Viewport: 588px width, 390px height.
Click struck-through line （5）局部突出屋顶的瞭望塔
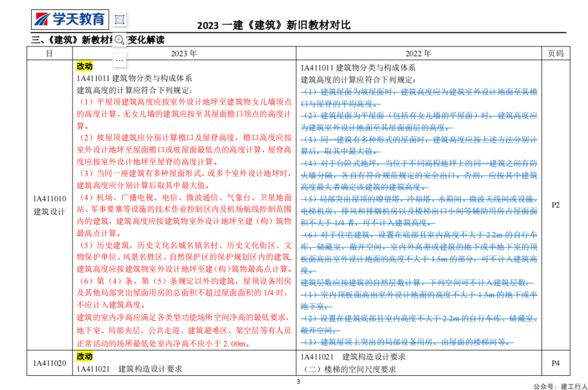pos(419,199)
